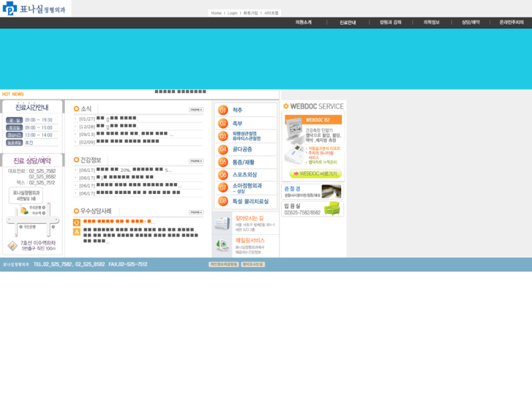This screenshot has height=399, width=532.
Task: Click the 05 통증/재활 icon
Action: point(223,162)
